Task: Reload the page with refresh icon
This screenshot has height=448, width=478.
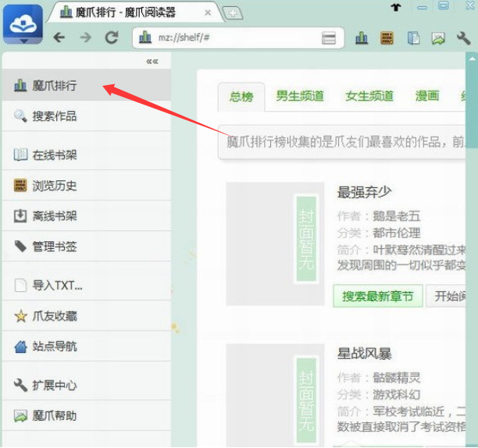Action: (112, 37)
